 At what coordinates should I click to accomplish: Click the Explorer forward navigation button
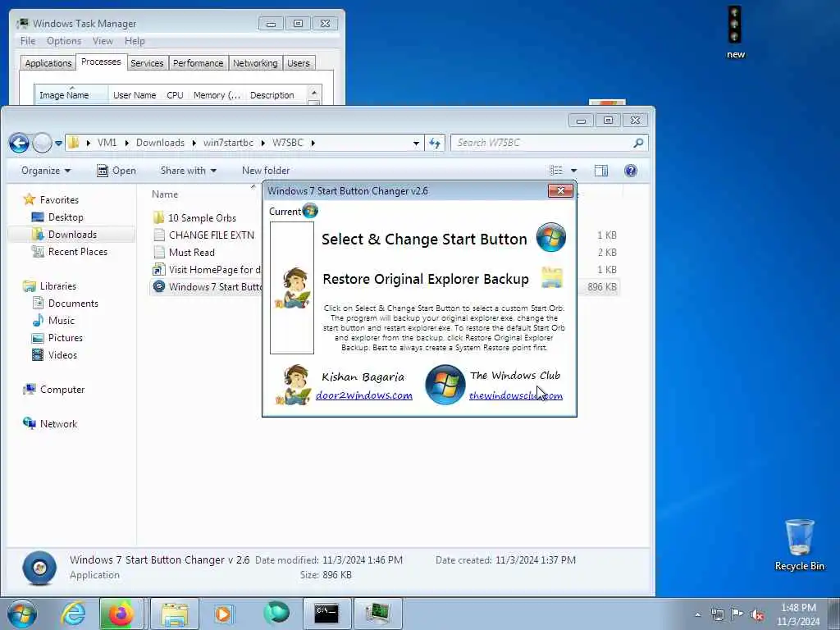pos(42,143)
